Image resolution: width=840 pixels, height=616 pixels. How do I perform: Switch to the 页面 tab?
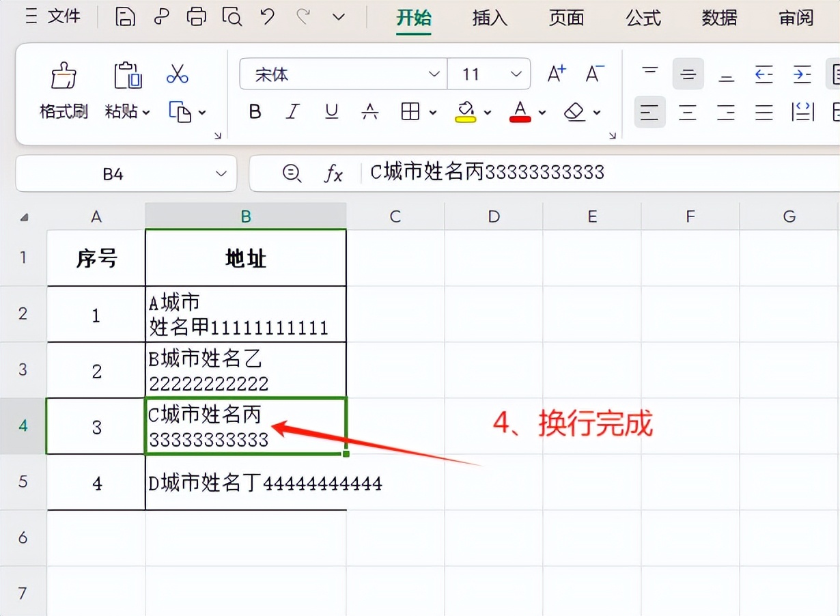tap(566, 18)
